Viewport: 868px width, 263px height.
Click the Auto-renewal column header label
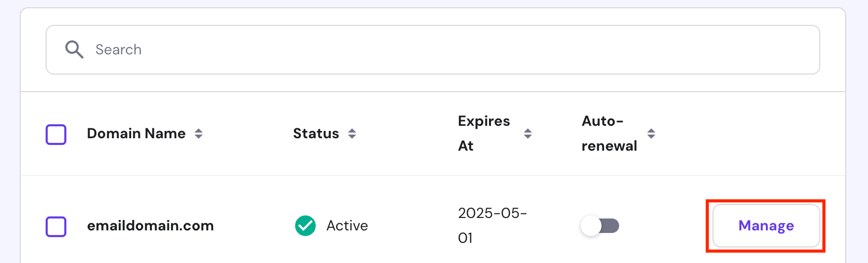609,134
